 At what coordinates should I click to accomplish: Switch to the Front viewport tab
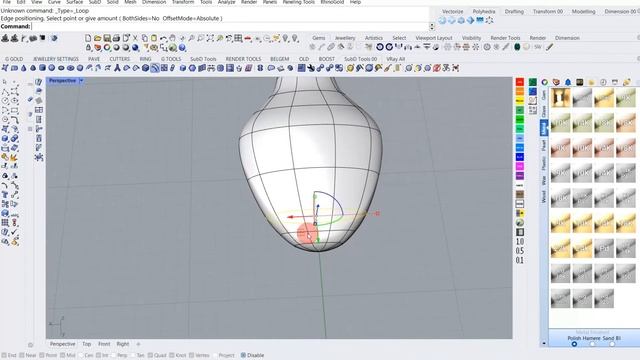point(104,344)
